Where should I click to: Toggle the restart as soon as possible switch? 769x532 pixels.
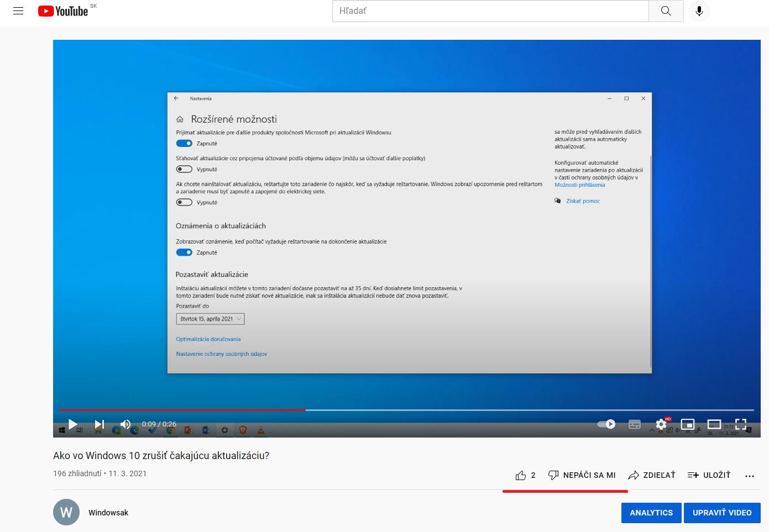pos(184,203)
